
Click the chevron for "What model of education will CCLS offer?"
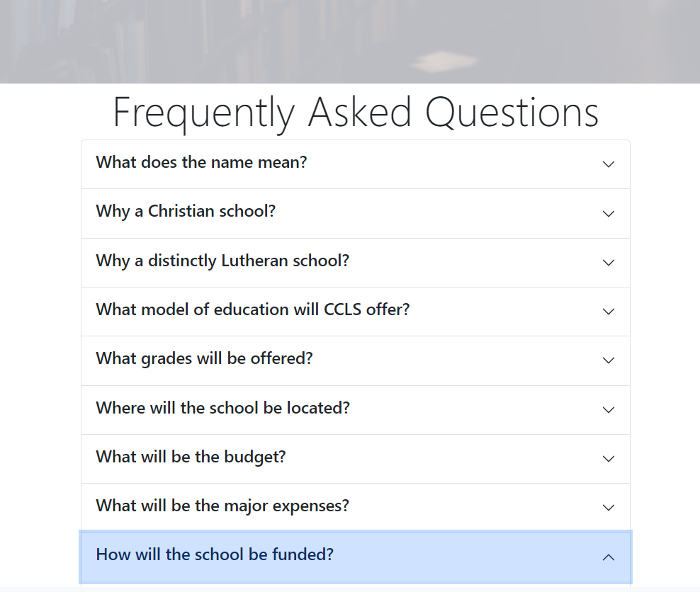coord(609,312)
